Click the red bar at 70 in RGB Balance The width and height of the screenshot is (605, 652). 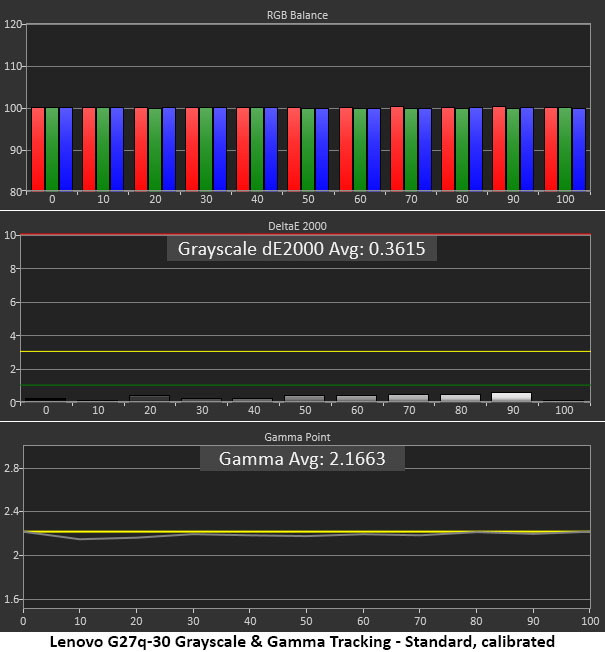tap(397, 148)
